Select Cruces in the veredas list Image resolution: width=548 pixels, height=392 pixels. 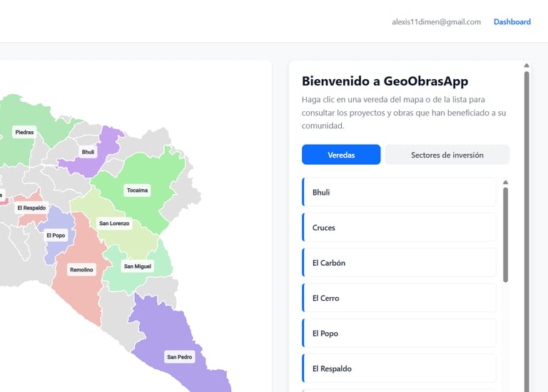click(399, 227)
